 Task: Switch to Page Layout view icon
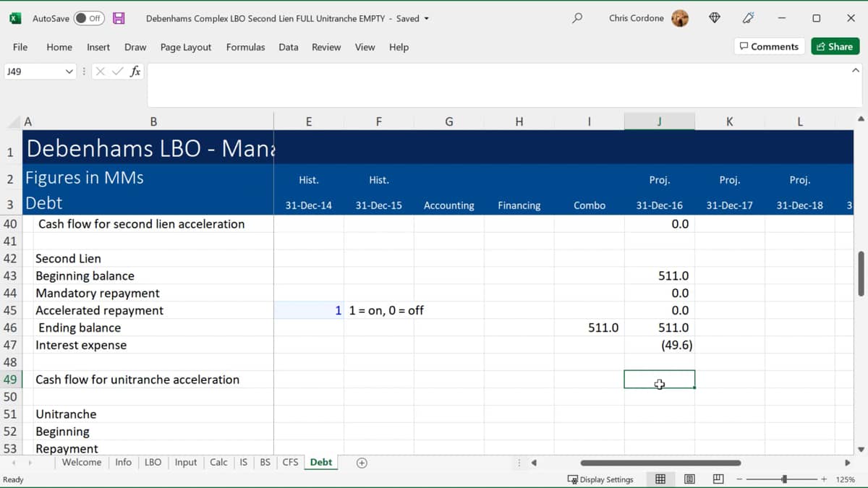tap(689, 479)
